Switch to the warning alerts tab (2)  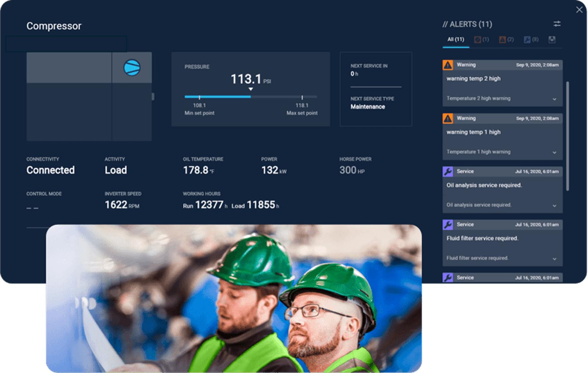click(x=506, y=40)
